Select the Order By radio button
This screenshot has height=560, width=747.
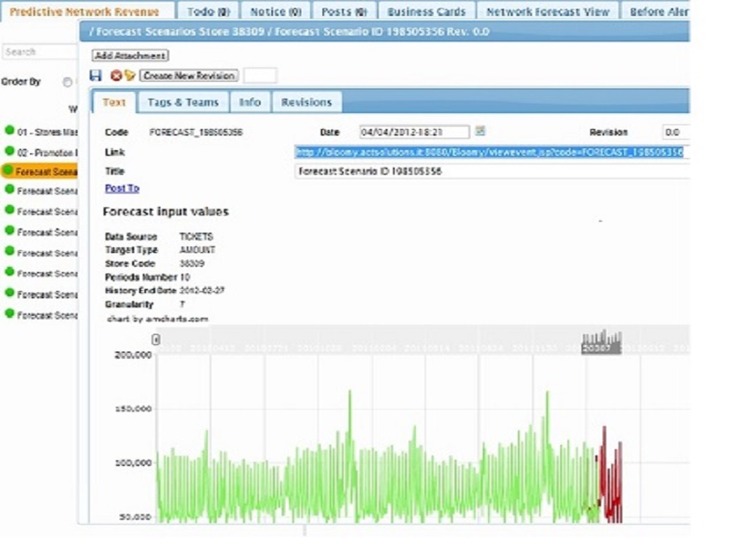point(68,82)
